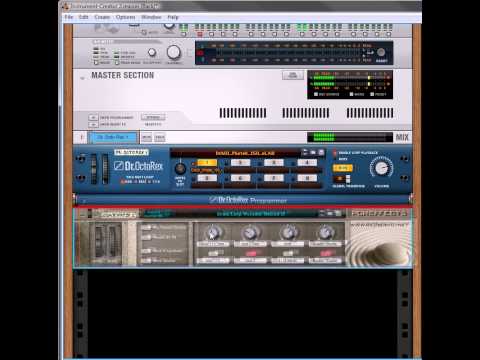Toggle Bypass All FX on Combinator

tap(146, 237)
